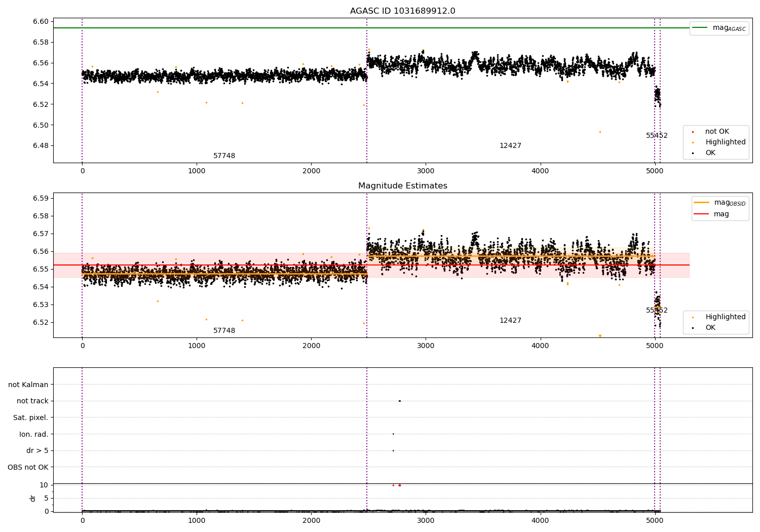Click the 'not track' data marker
This screenshot has width=760, height=532.
pos(399,401)
